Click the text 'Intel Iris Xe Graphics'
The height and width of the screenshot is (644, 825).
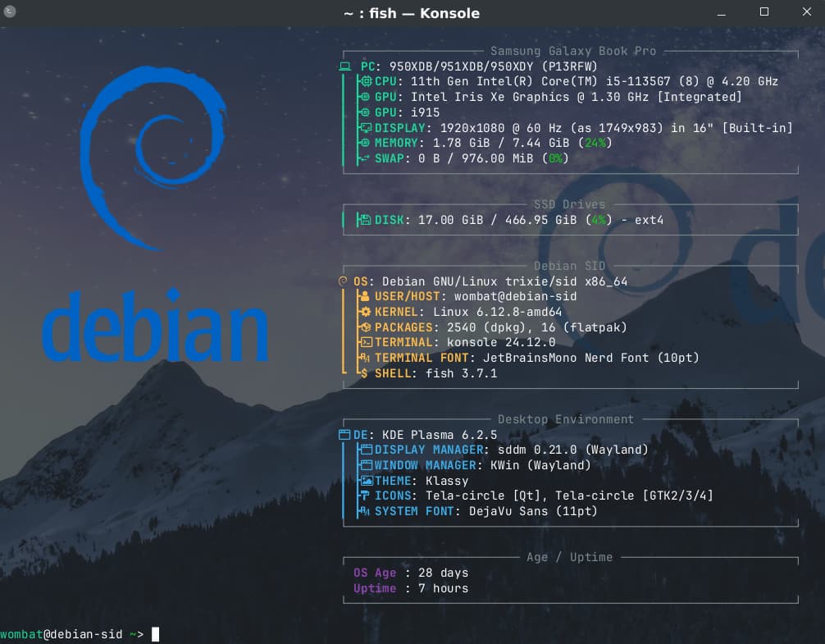pyautogui.click(x=490, y=97)
